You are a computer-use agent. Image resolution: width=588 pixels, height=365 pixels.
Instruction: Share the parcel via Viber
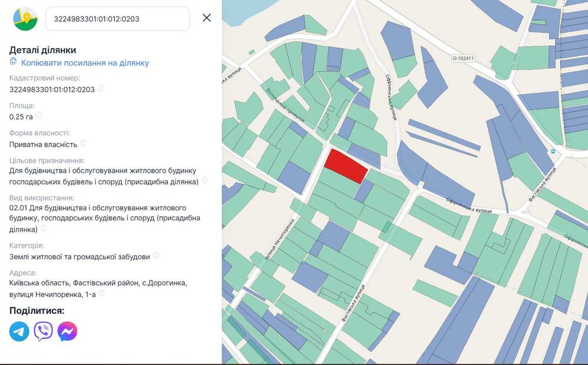coord(44,331)
